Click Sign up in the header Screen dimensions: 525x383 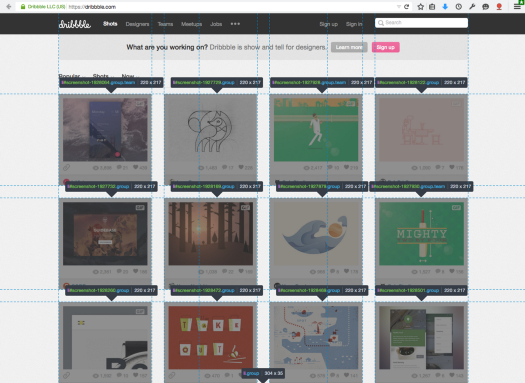pos(328,24)
